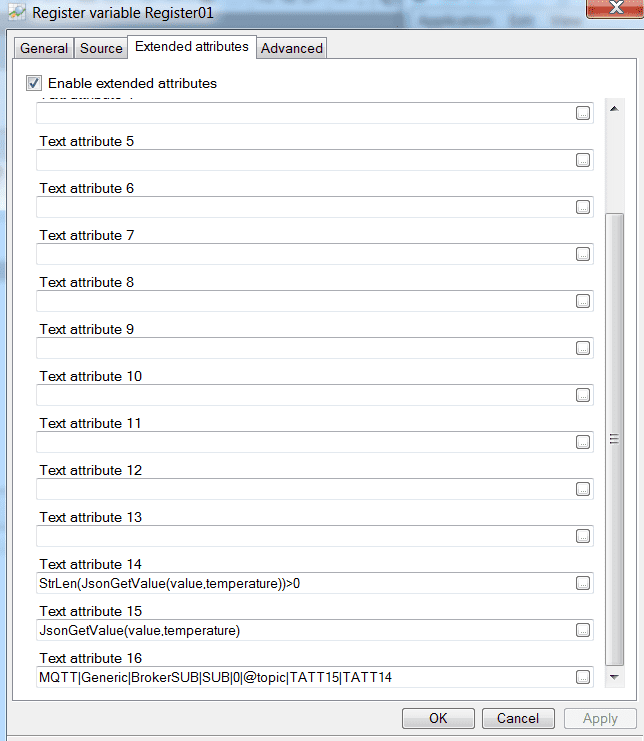Open the editor icon for Text attribute 15

coord(583,630)
